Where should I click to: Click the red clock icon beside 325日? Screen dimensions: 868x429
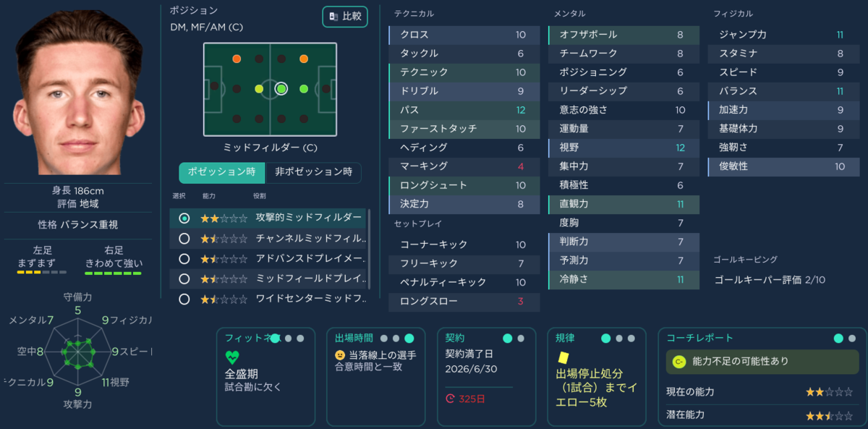pos(450,398)
